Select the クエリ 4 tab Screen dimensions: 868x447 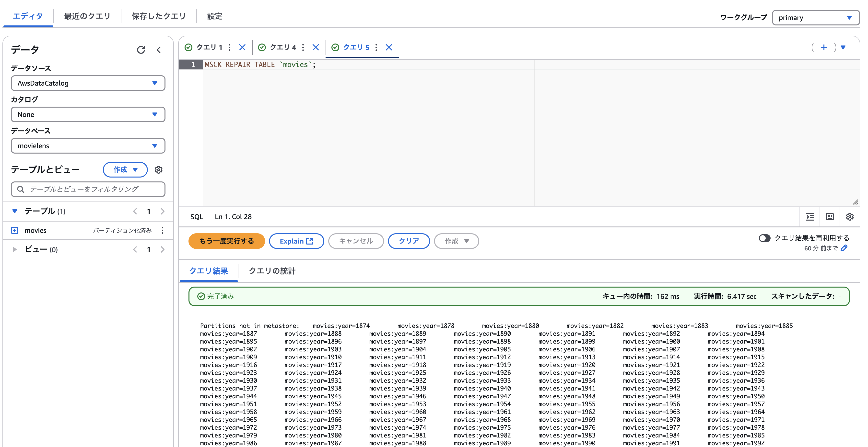(x=283, y=47)
